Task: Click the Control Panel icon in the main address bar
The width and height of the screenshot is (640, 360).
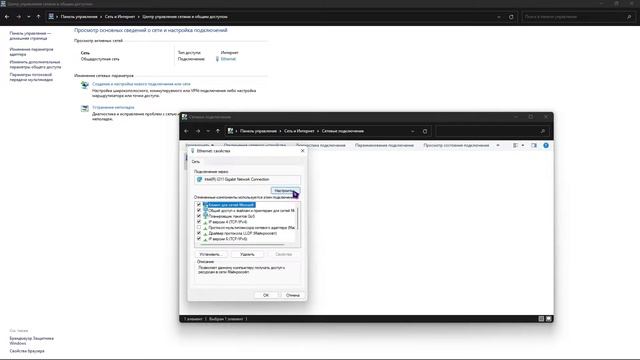Action: tap(51, 17)
